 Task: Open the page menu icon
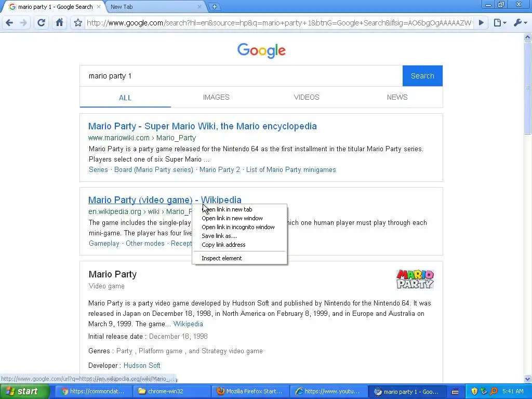(x=499, y=23)
